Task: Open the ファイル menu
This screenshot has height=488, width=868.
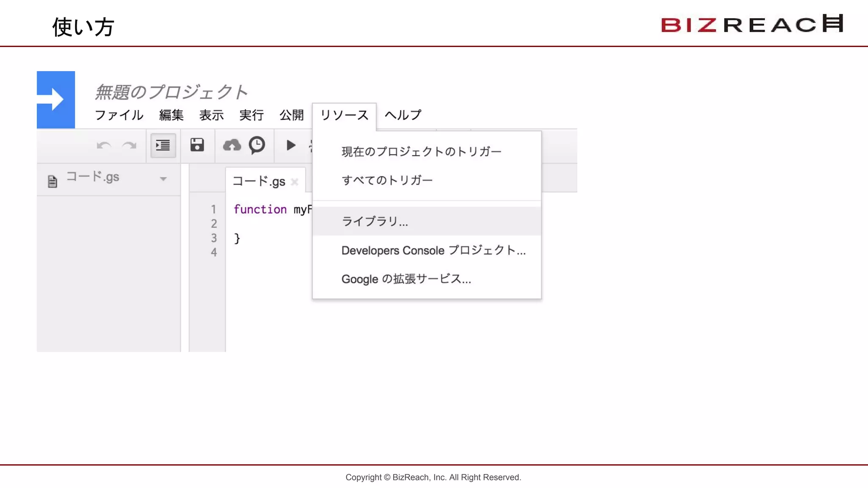Action: point(119,115)
